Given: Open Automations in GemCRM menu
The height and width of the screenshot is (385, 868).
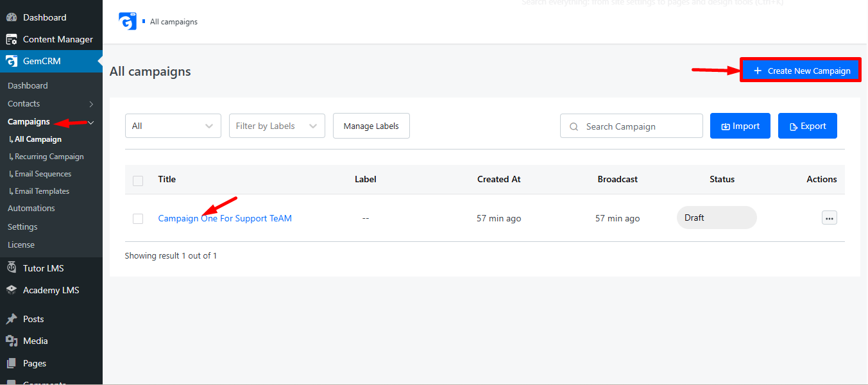Looking at the screenshot, I should coord(31,209).
